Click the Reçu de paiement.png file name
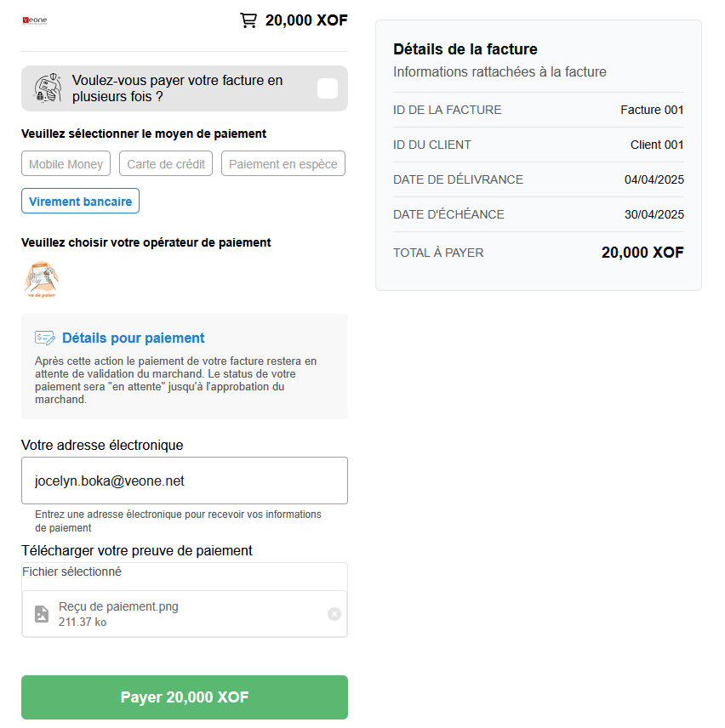Viewport: 725px width, 728px height. pos(118,606)
